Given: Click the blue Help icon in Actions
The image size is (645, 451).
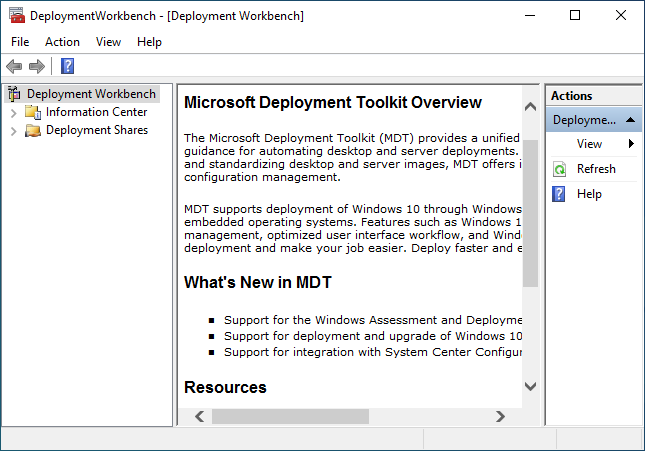Looking at the screenshot, I should 559,194.
